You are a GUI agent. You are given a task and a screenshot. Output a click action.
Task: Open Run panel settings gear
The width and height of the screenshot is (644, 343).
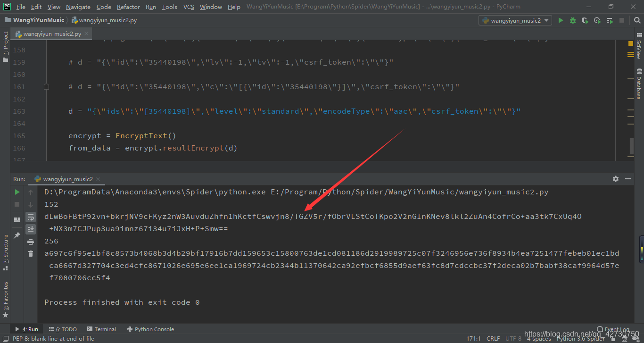click(616, 179)
